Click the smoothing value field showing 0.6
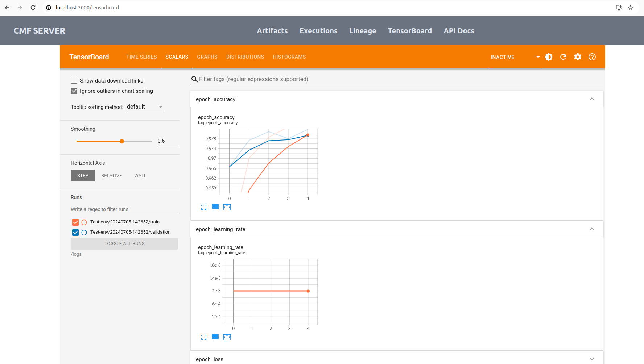Viewport: 644px width, 364px height. point(168,141)
